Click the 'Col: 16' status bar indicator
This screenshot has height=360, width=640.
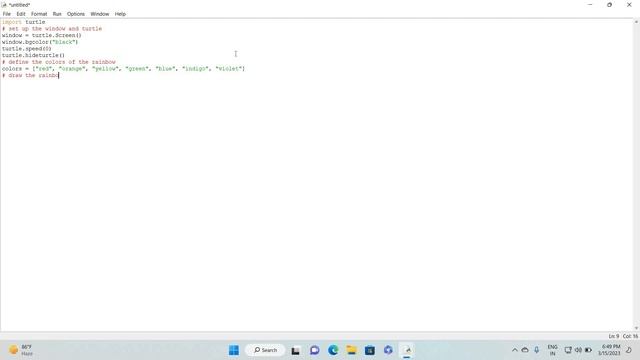point(630,336)
